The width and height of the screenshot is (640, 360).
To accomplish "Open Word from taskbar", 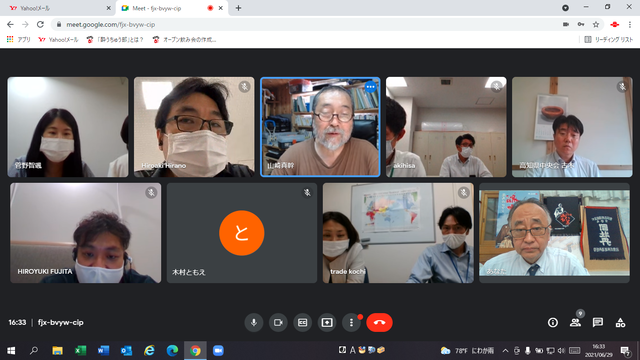I will (x=103, y=351).
